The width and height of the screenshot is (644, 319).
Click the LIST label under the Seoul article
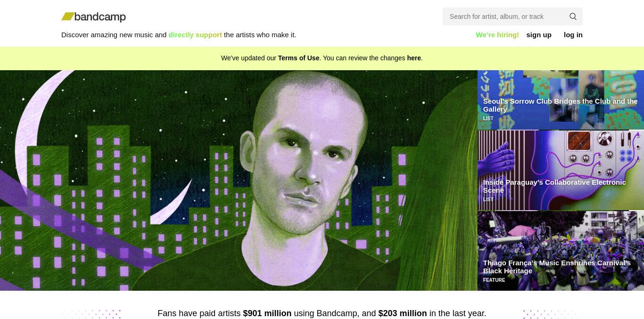[x=488, y=119]
